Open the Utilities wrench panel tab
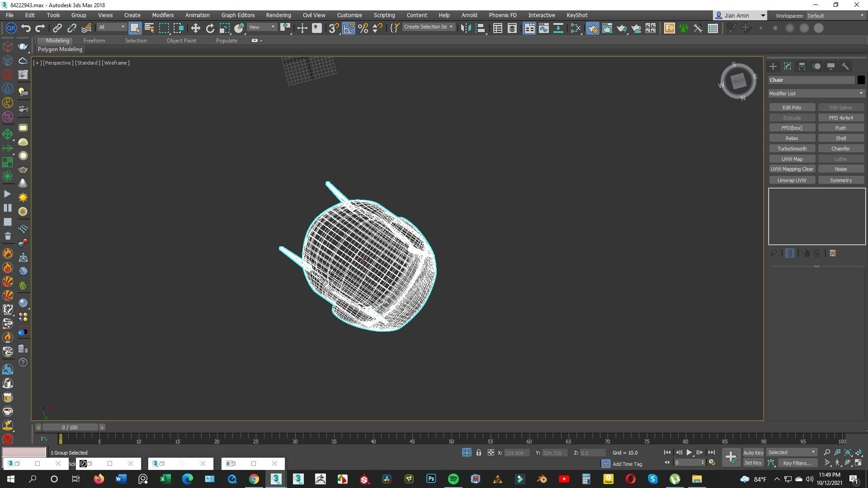Screen dimensions: 868x488 point(845,66)
